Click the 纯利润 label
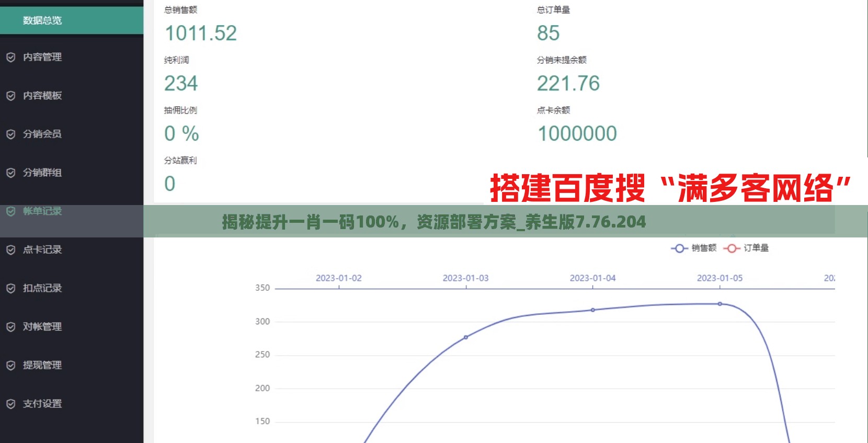 point(177,60)
